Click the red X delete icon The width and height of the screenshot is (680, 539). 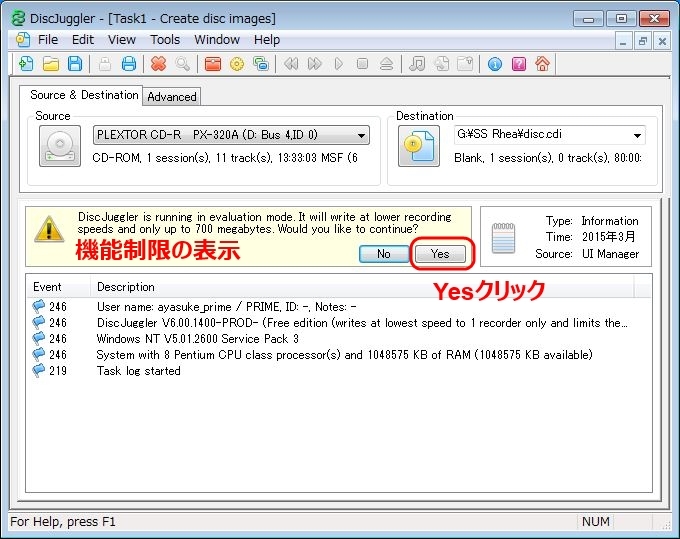(x=158, y=64)
